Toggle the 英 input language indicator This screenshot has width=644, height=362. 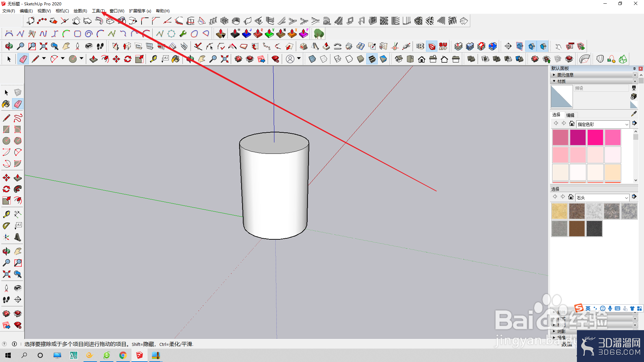(588, 308)
